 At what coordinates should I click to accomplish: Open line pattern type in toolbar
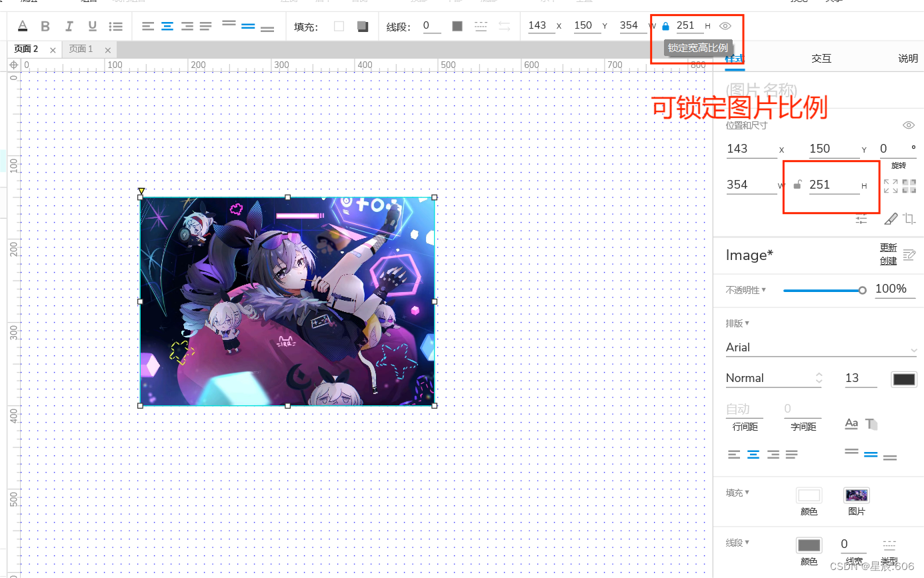click(x=481, y=26)
